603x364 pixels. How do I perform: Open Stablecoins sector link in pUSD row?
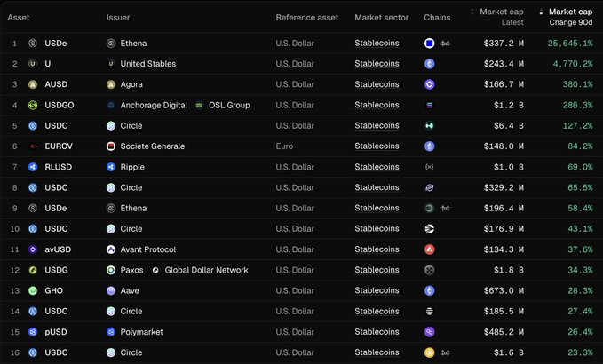tap(377, 332)
